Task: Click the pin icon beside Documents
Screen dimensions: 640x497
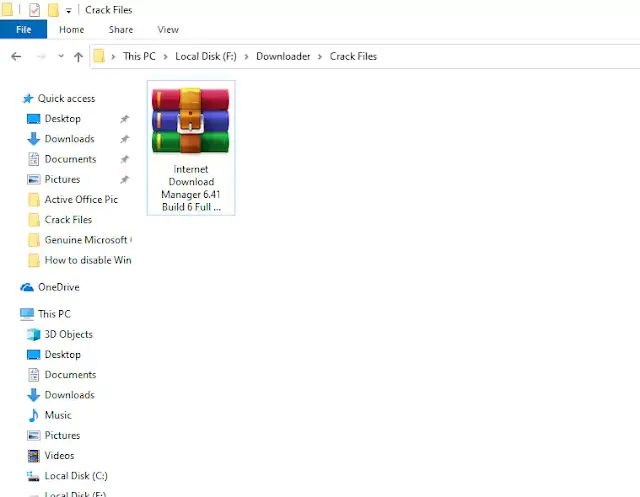Action: (124, 159)
